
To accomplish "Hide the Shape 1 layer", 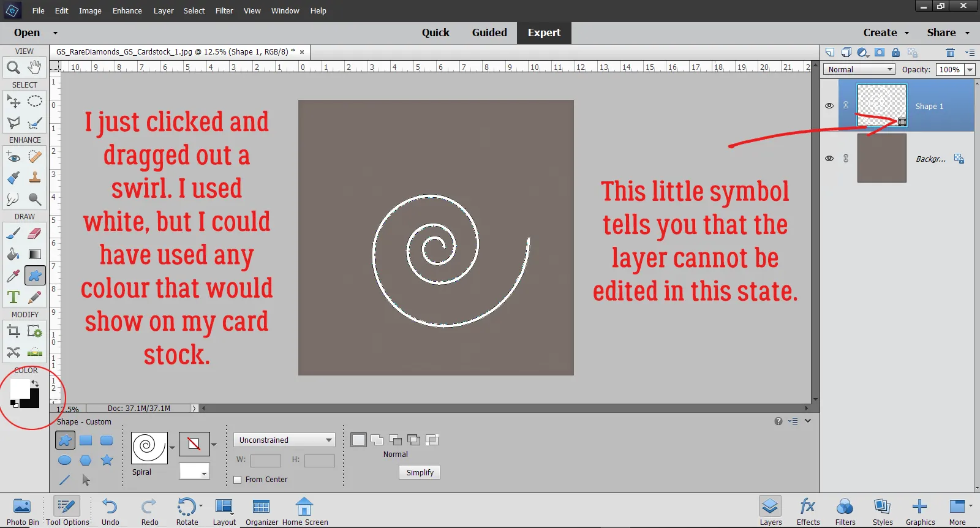I will [x=829, y=105].
